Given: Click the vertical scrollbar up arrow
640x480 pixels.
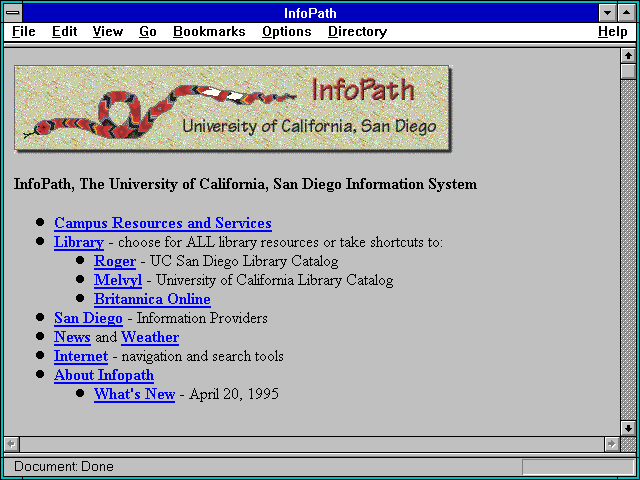Looking at the screenshot, I should point(628,55).
